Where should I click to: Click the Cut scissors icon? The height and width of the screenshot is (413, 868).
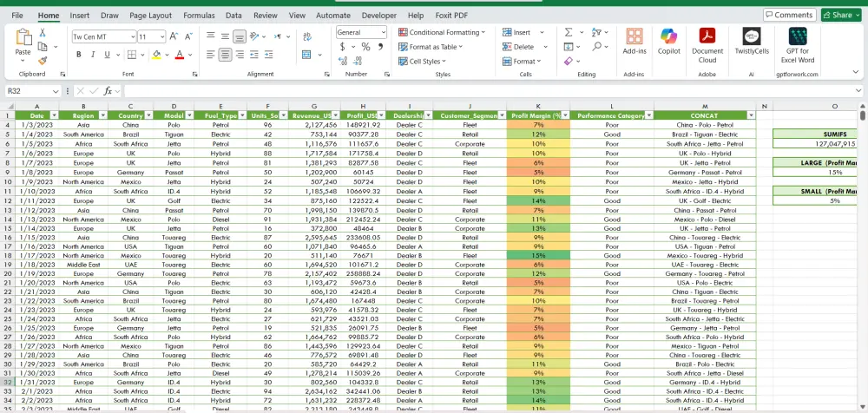(x=43, y=33)
